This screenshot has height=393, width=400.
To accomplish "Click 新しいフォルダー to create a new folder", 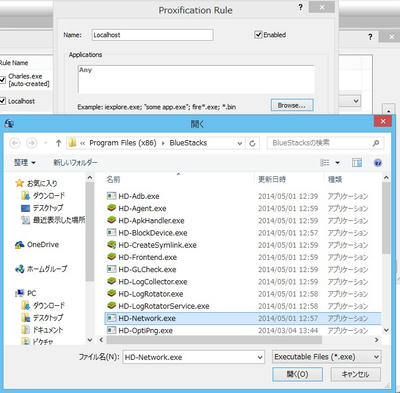I will tap(76, 163).
